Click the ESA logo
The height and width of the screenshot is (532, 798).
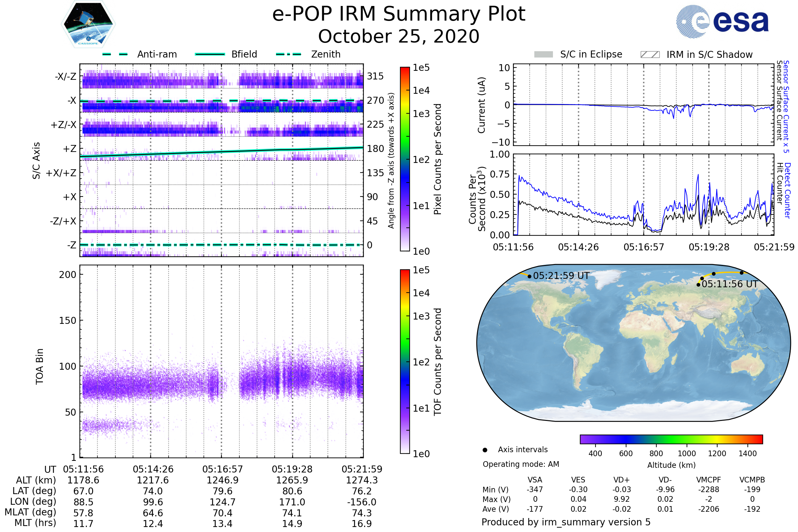[x=722, y=22]
